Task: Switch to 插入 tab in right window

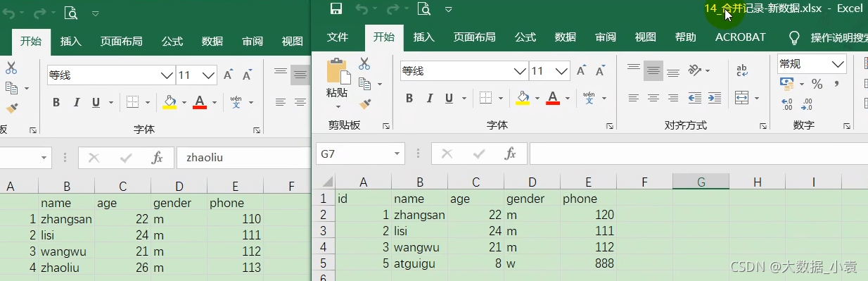Action: pos(423,37)
